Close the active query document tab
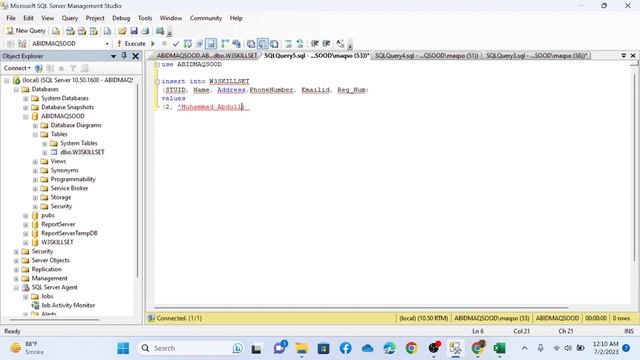Screen dimensions: 640x360 coord(633,56)
